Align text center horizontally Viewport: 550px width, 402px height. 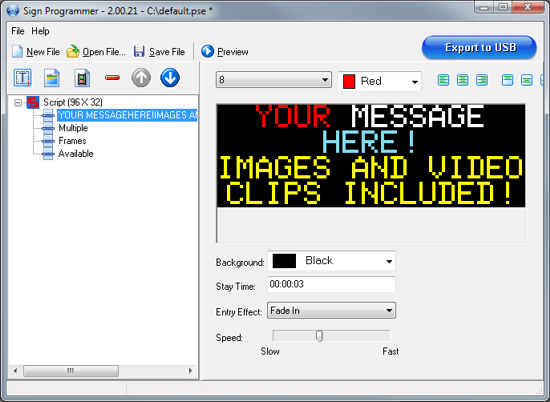(x=463, y=80)
